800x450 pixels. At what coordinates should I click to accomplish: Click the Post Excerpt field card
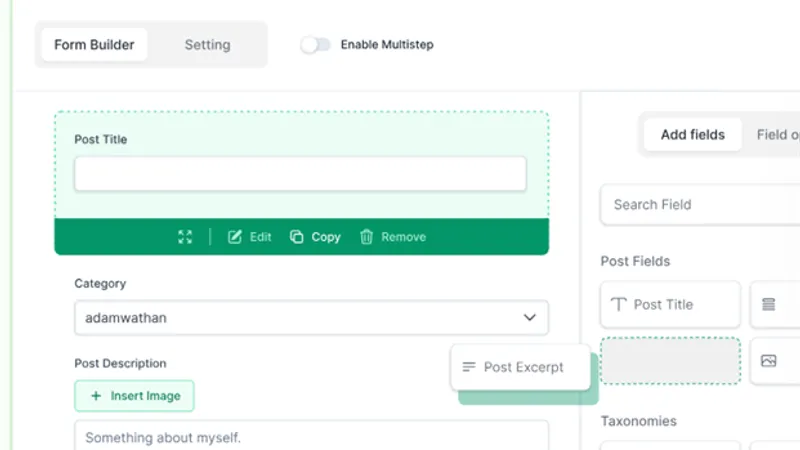point(520,367)
